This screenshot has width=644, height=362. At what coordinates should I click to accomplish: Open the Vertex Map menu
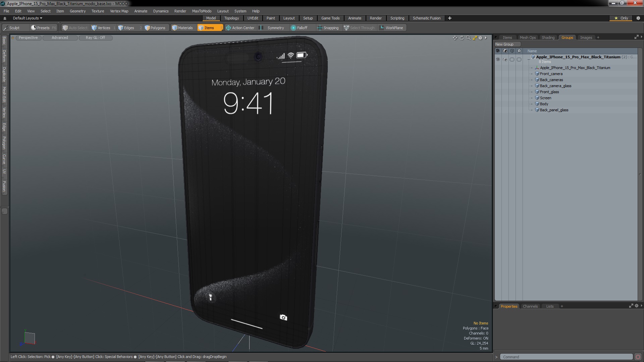pyautogui.click(x=119, y=11)
